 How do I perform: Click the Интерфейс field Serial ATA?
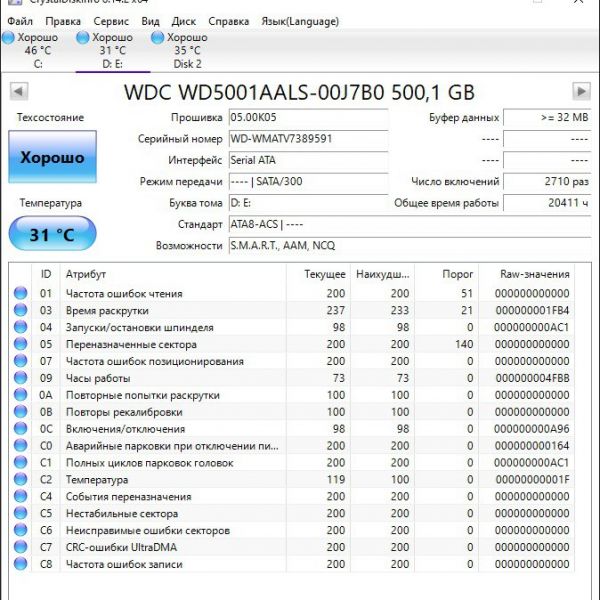pyautogui.click(x=308, y=160)
